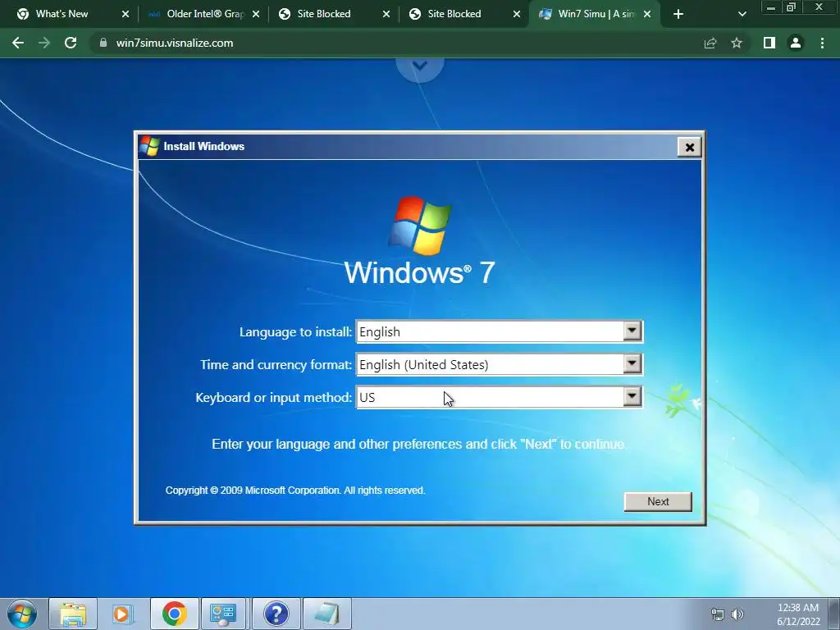
Task: View site information lock icon
Action: (x=103, y=43)
